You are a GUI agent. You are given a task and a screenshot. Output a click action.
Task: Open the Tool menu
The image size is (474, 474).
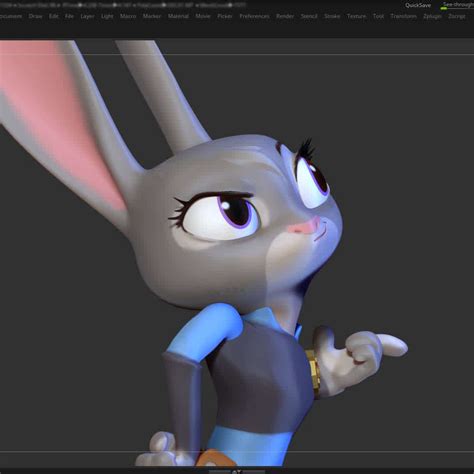point(378,16)
